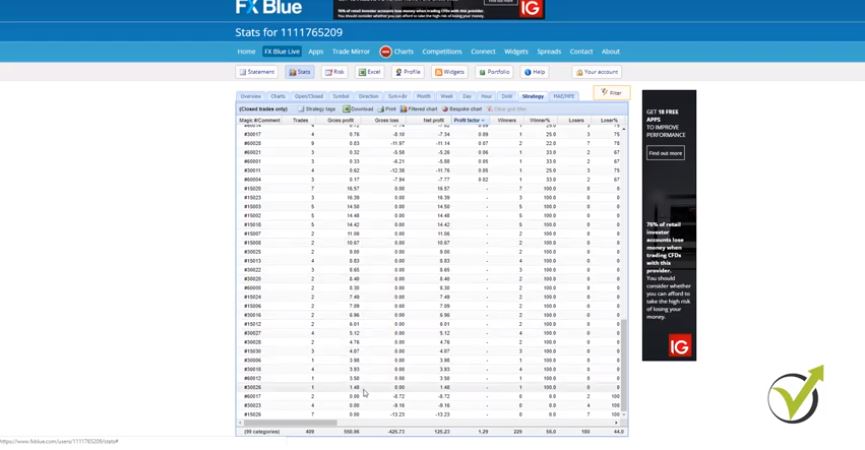This screenshot has height=450, width=865.
Task: Sort by the Net profit column header
Action: [433, 120]
